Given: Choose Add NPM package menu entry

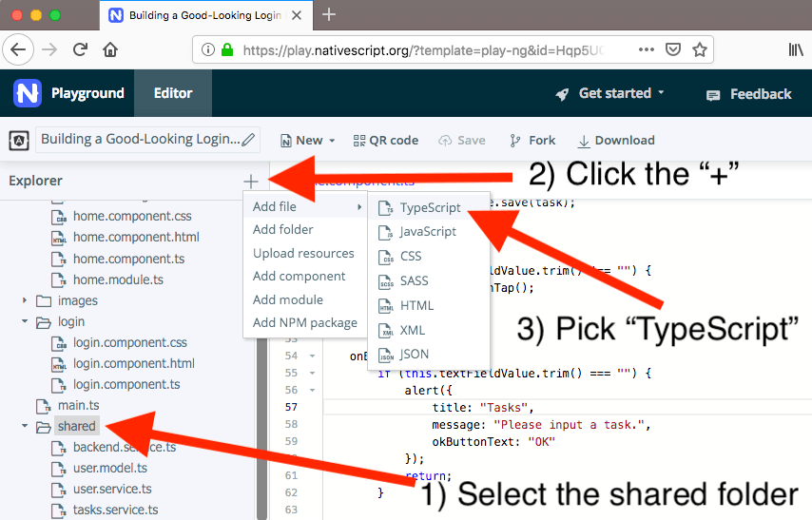Looking at the screenshot, I should click(x=305, y=322).
